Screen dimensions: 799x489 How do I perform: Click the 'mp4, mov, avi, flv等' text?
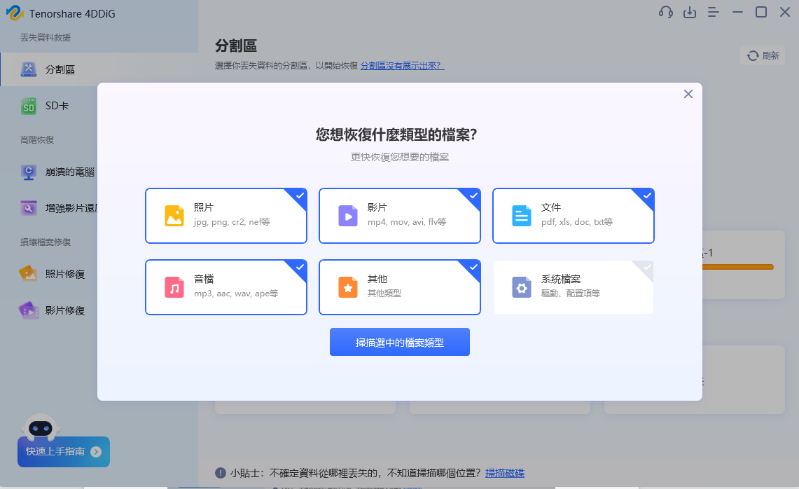(407, 222)
